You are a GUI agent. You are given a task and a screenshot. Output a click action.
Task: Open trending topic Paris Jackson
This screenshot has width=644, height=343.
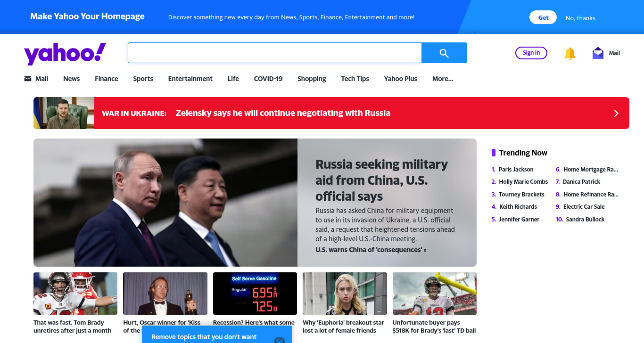click(516, 170)
